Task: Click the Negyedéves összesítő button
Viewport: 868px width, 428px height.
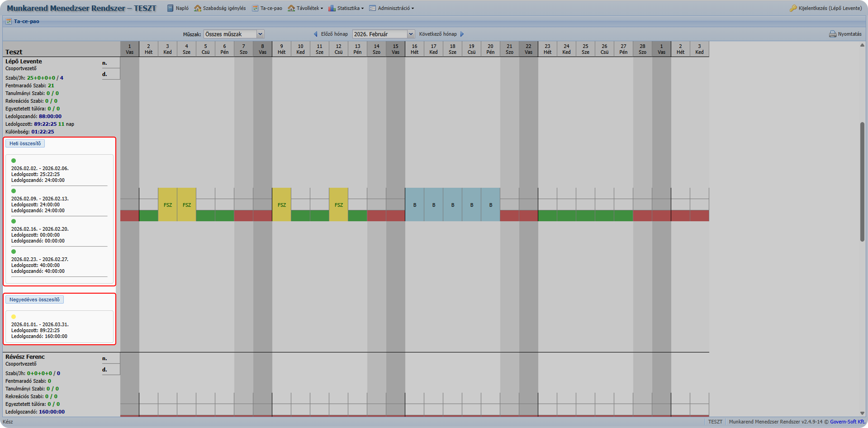Action: point(34,300)
